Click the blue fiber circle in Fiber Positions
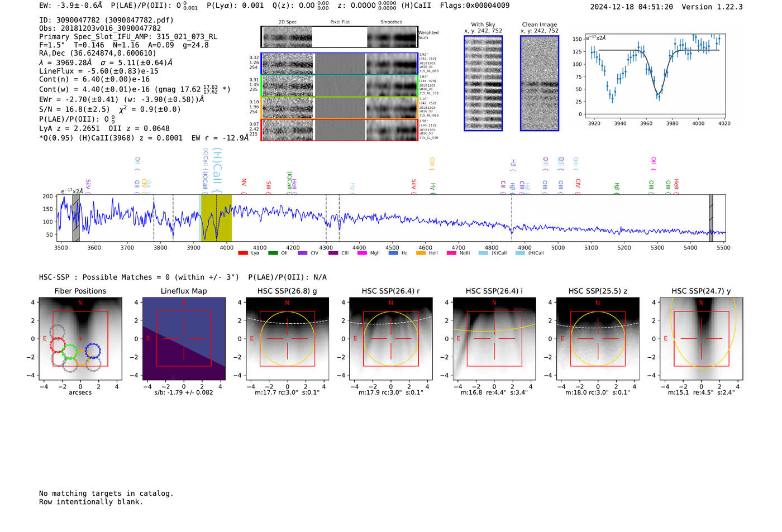 click(93, 351)
